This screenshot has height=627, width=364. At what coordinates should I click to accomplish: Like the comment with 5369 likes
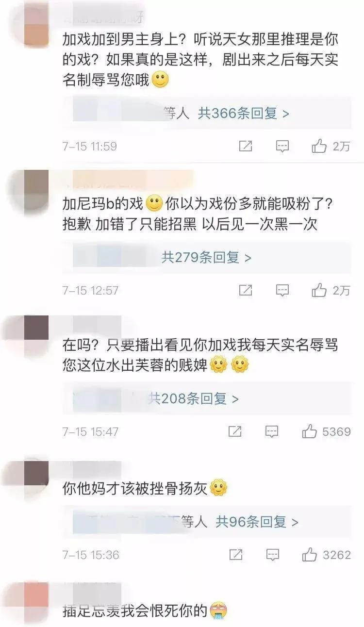point(309,431)
